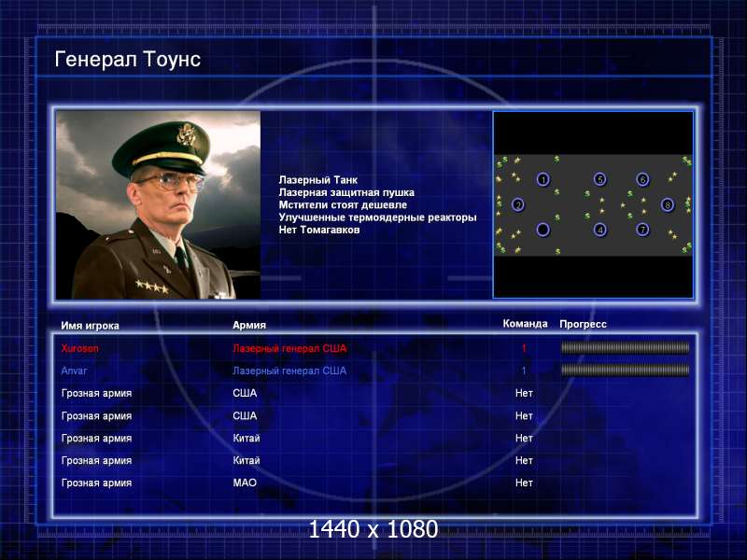Select start position marker 1 on the map
This screenshot has width=747, height=560.
543,179
